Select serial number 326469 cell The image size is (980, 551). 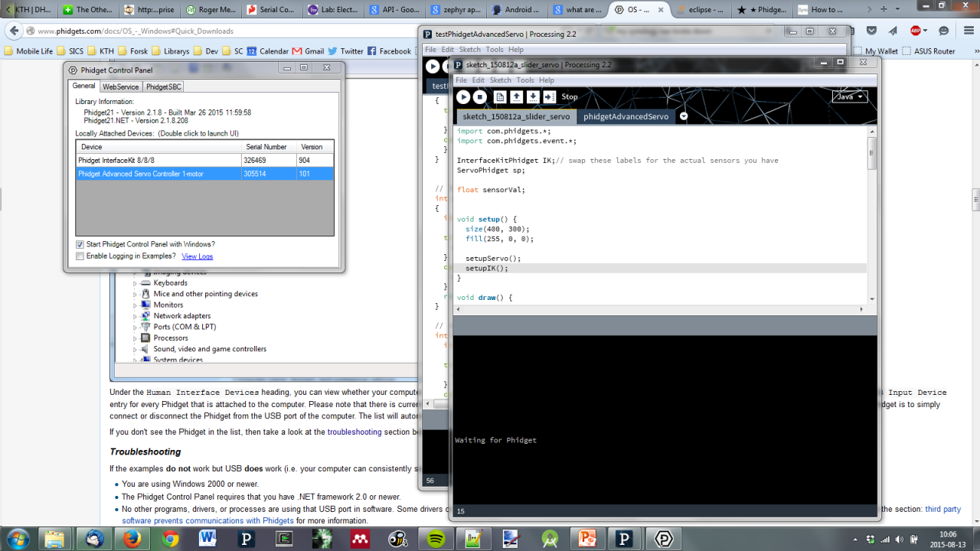point(269,161)
